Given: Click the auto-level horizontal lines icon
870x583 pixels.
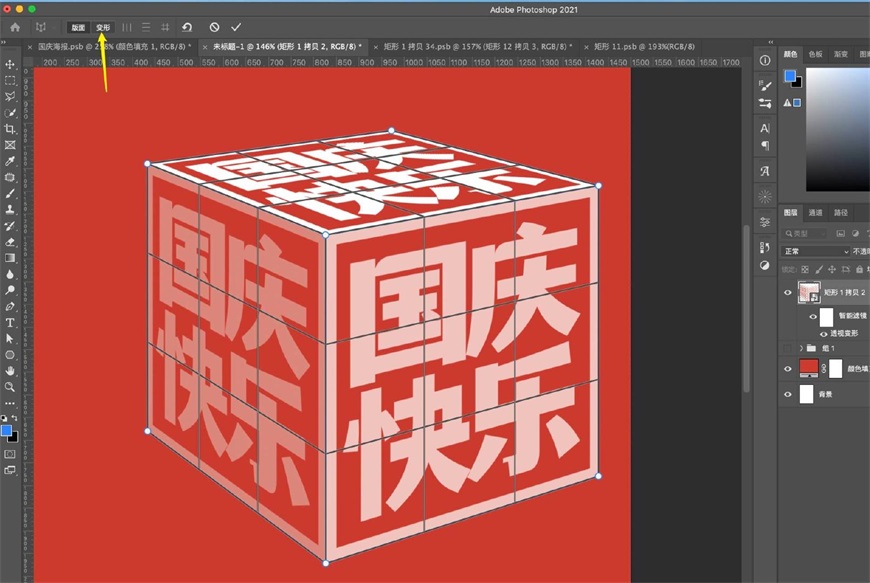Looking at the screenshot, I should [146, 27].
